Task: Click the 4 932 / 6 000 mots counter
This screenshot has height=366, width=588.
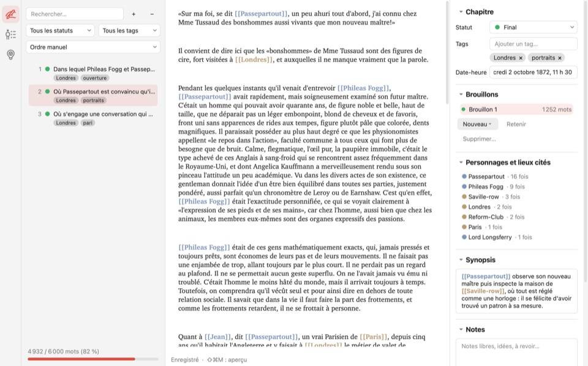Action: tap(63, 351)
